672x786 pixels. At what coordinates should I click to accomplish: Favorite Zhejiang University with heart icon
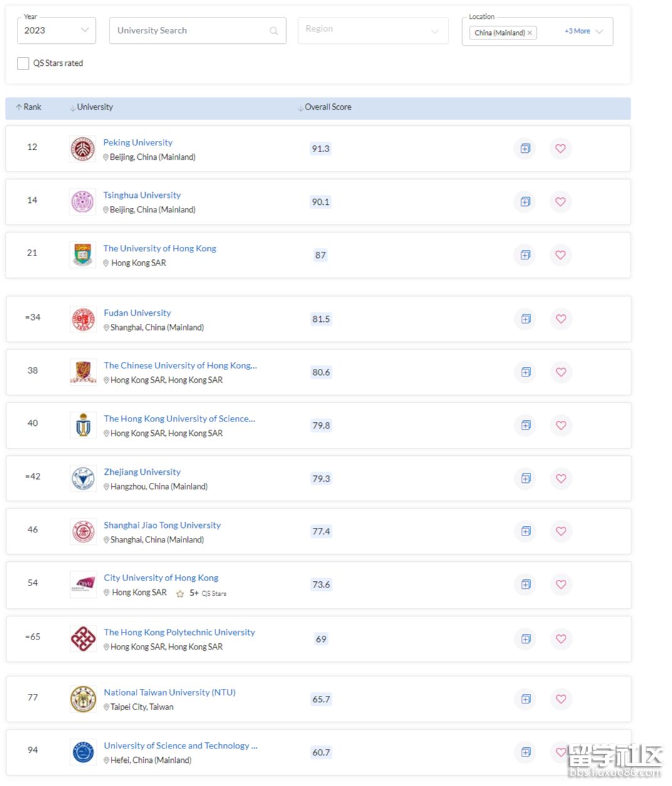[x=561, y=478]
